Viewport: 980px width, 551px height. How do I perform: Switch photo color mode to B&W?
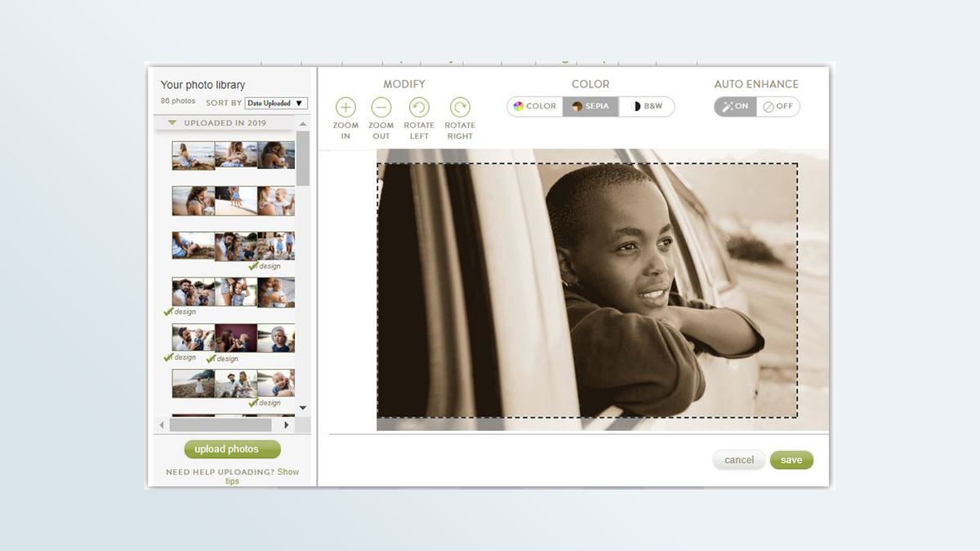pos(646,105)
